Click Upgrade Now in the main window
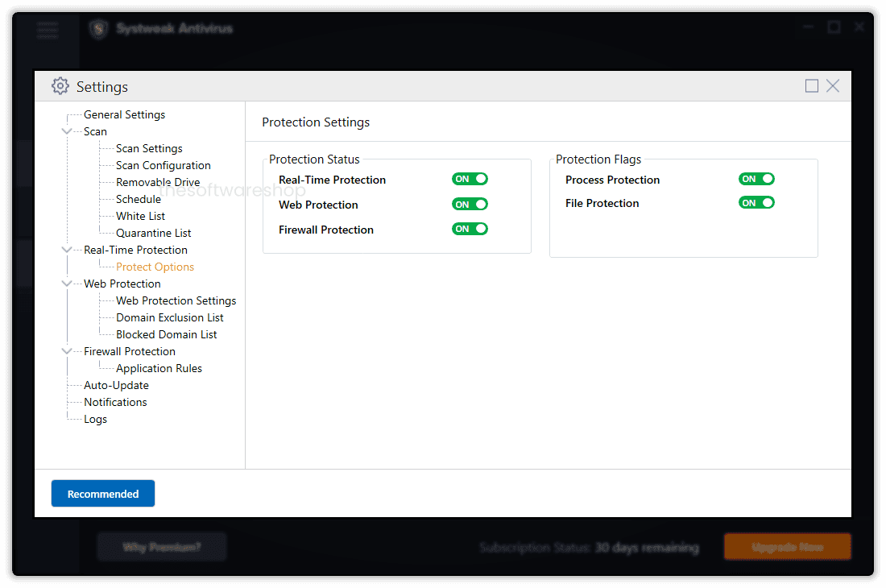 (x=787, y=547)
